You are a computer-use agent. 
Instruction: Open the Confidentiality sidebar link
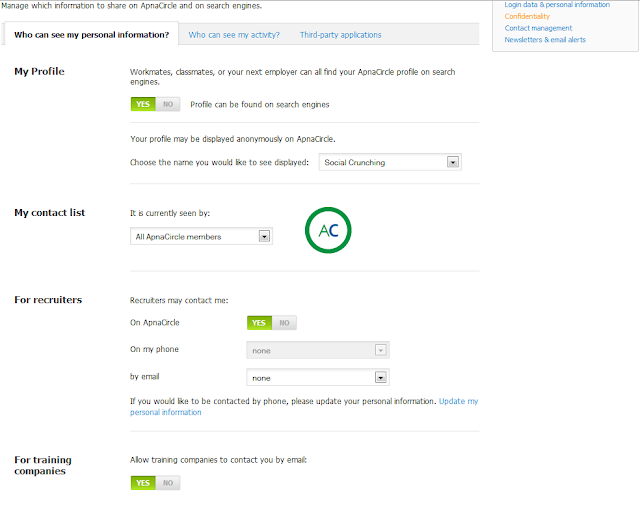[x=527, y=16]
